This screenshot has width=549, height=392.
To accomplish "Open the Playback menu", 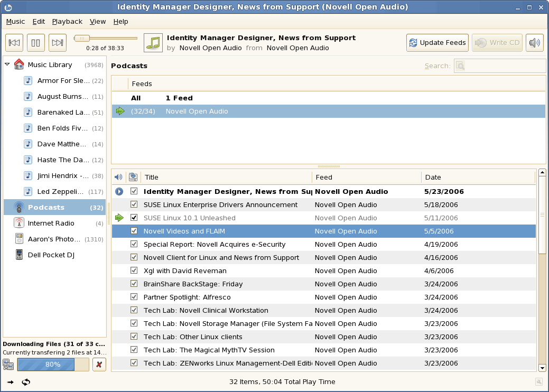I will (67, 22).
